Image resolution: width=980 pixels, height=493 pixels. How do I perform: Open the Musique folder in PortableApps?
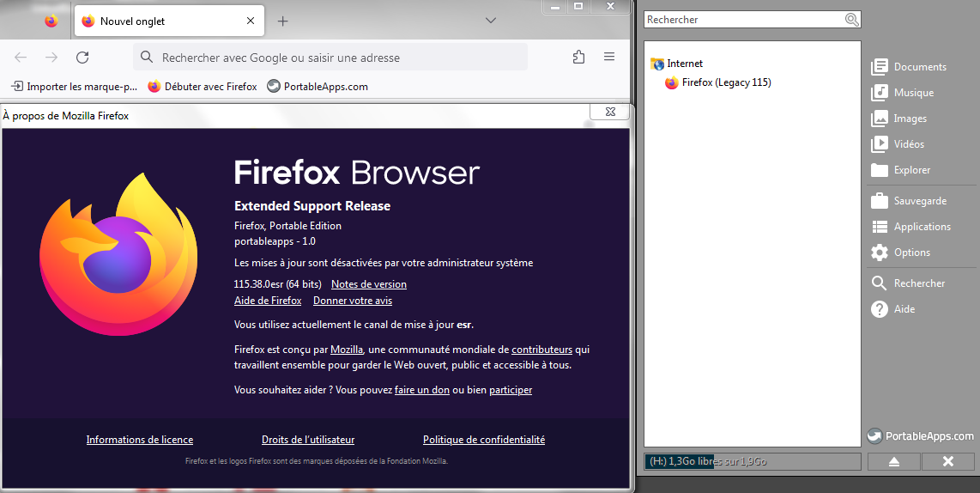tap(903, 93)
